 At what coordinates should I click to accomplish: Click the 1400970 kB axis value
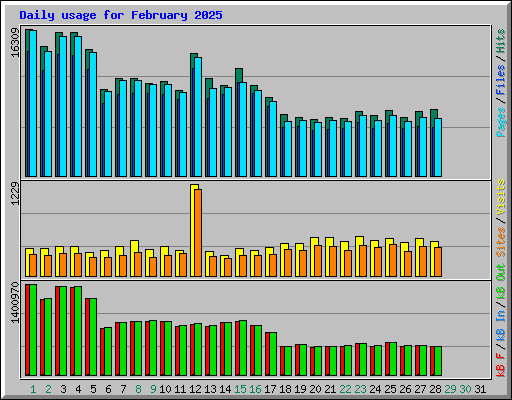15,303
